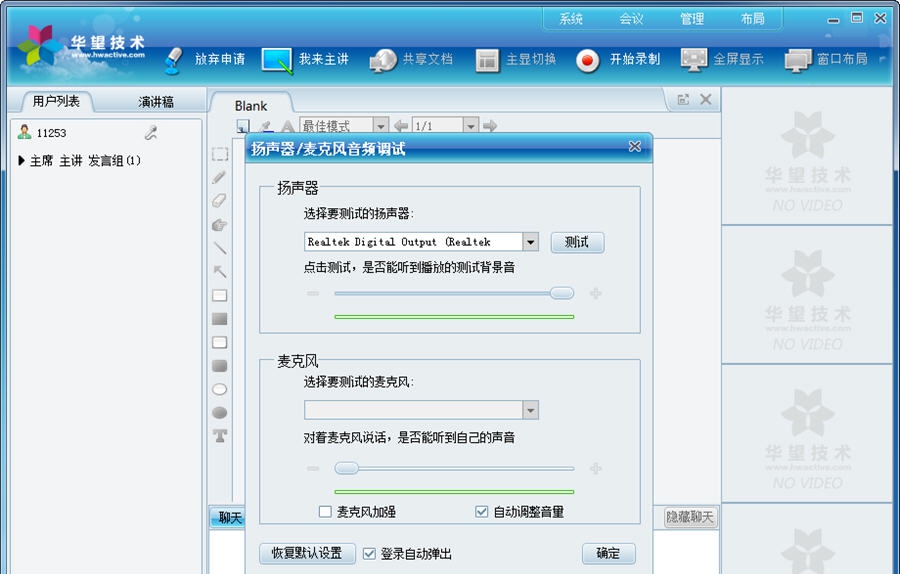
Task: Select the eraser tool in whiteboard toolbar
Action: (x=219, y=201)
